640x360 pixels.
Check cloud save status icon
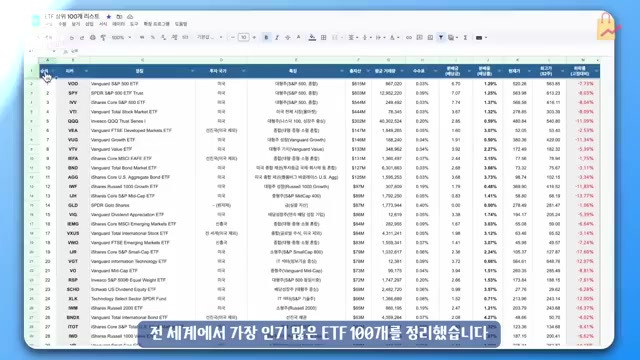click(x=130, y=17)
